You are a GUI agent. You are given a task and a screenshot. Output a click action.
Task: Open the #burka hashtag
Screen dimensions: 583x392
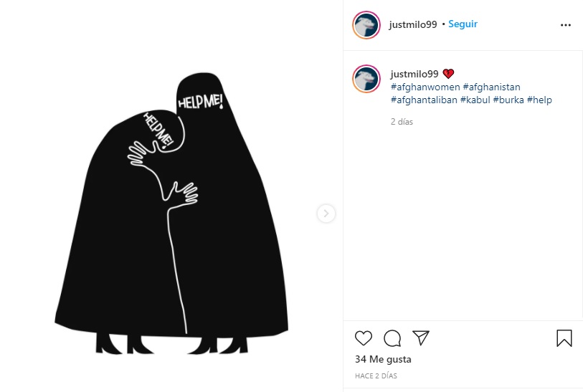tap(508, 100)
